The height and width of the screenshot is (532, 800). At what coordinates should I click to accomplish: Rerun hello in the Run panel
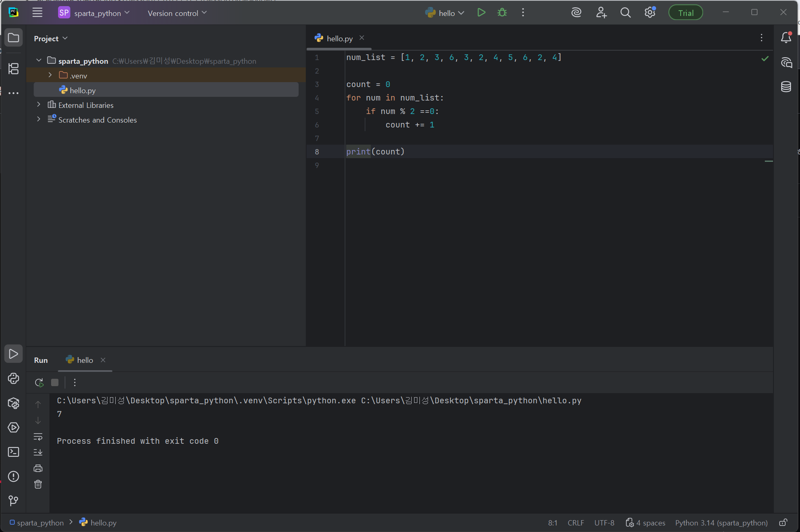pos(39,382)
